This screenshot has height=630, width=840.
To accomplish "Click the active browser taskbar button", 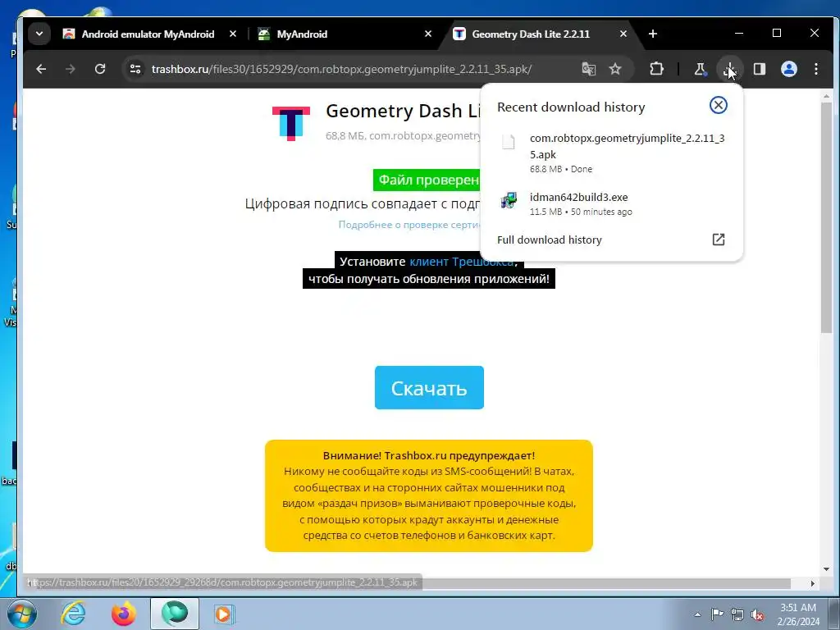I will point(175,614).
